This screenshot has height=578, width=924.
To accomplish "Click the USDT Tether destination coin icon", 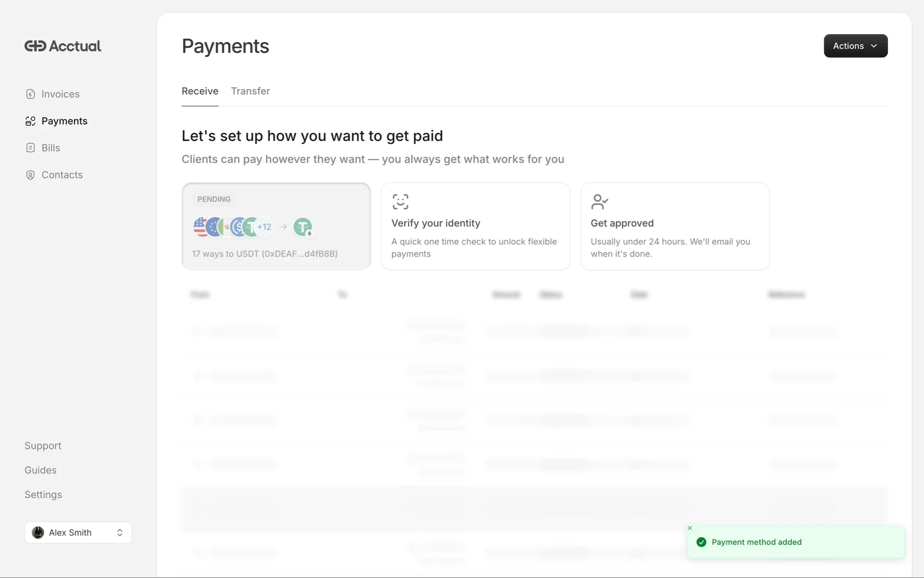I will (303, 227).
